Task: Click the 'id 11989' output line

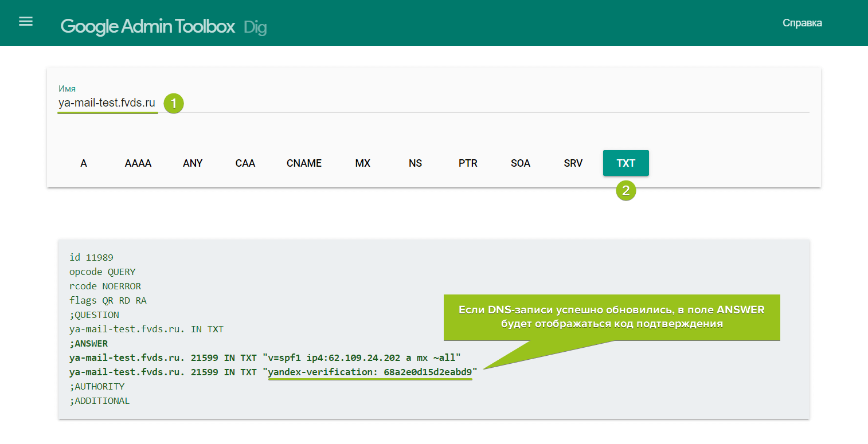Action: (x=91, y=258)
